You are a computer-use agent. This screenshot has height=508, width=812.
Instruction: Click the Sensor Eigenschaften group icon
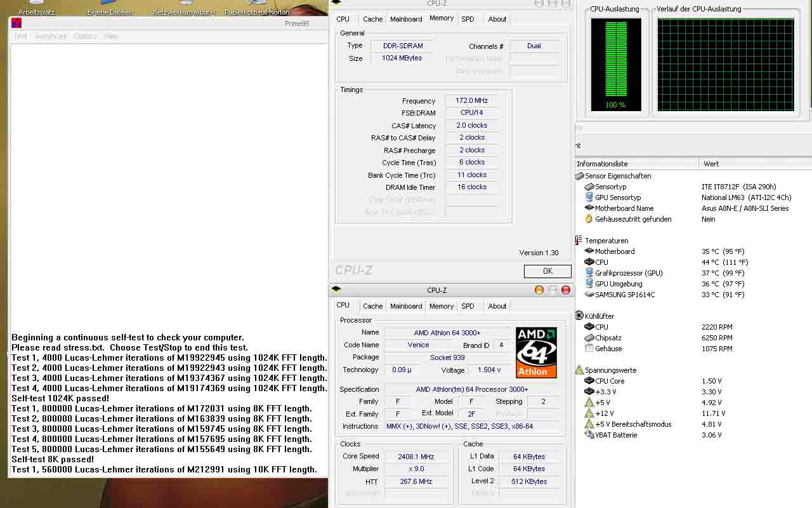[579, 176]
